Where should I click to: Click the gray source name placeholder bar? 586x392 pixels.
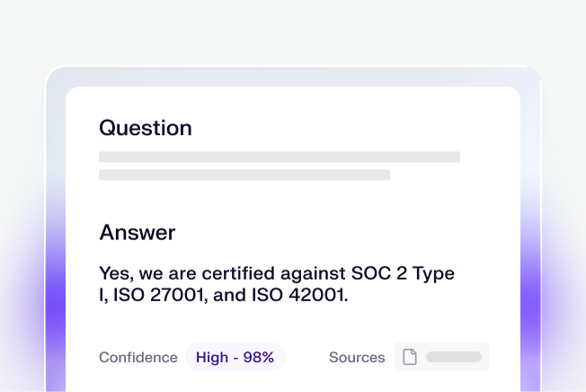[x=454, y=357]
